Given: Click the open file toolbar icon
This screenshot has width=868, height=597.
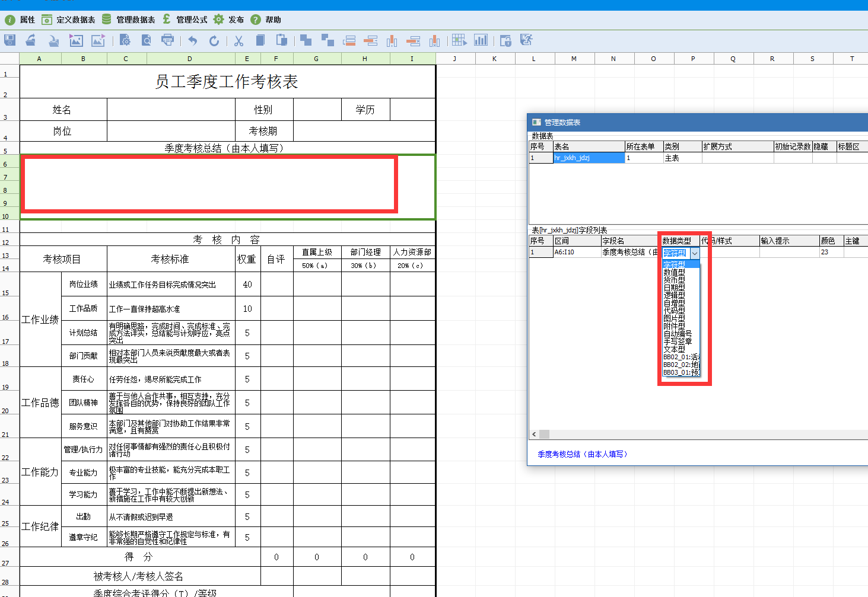Looking at the screenshot, I should tap(31, 40).
